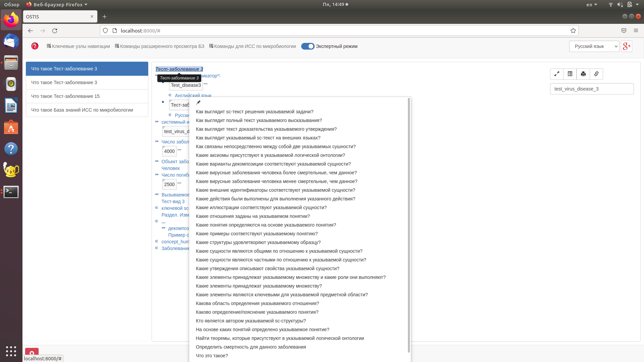Screen dimensions: 644x362
Task: Open the Terminal from the dock
Action: pos(11,192)
